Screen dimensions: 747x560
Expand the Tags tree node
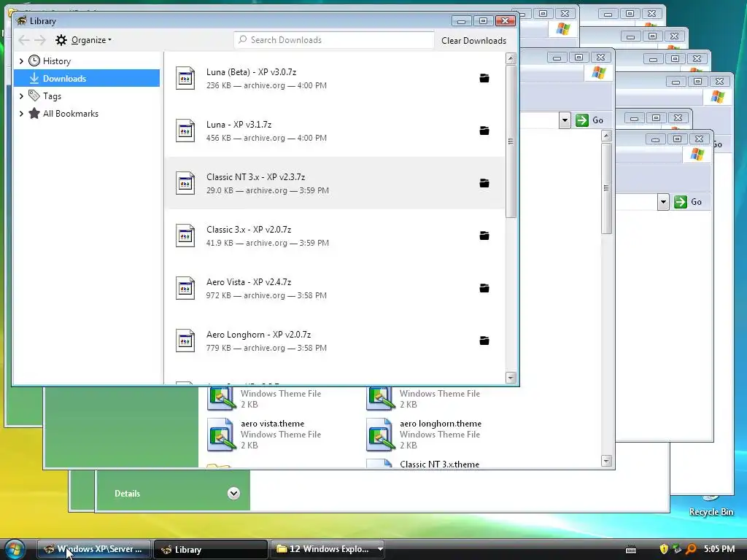(21, 96)
